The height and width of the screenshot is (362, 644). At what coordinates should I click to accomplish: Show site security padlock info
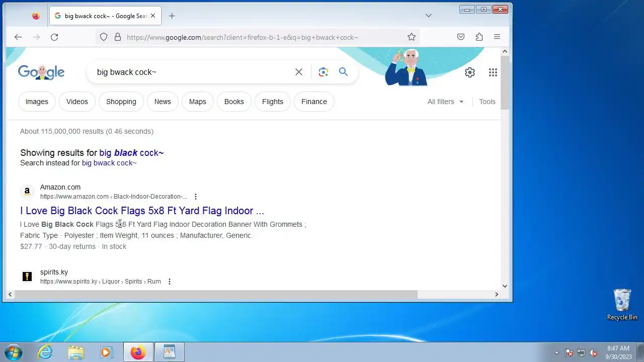click(118, 37)
